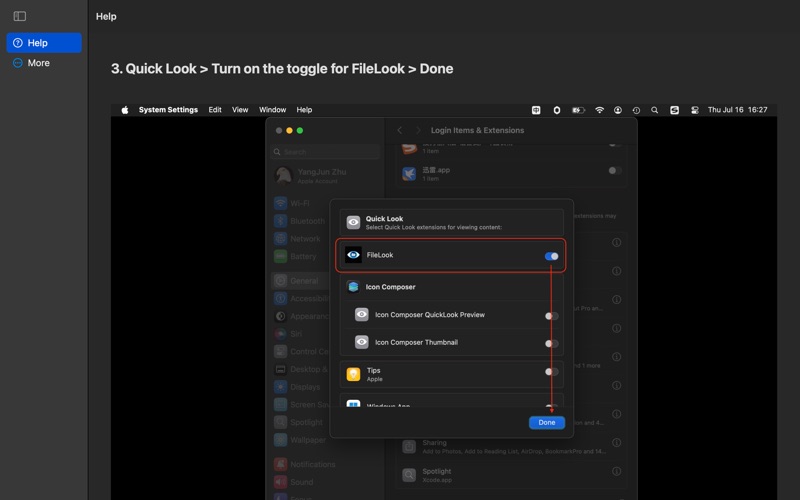Image resolution: width=800 pixels, height=500 pixels.
Task: Open the View menu
Action: click(240, 110)
